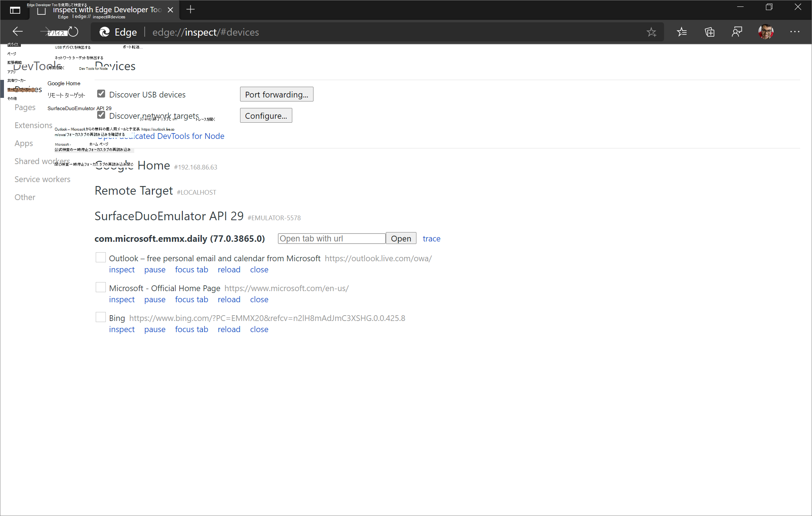Disable the Discover USB devices checkbox
812x516 pixels.
[x=101, y=93]
